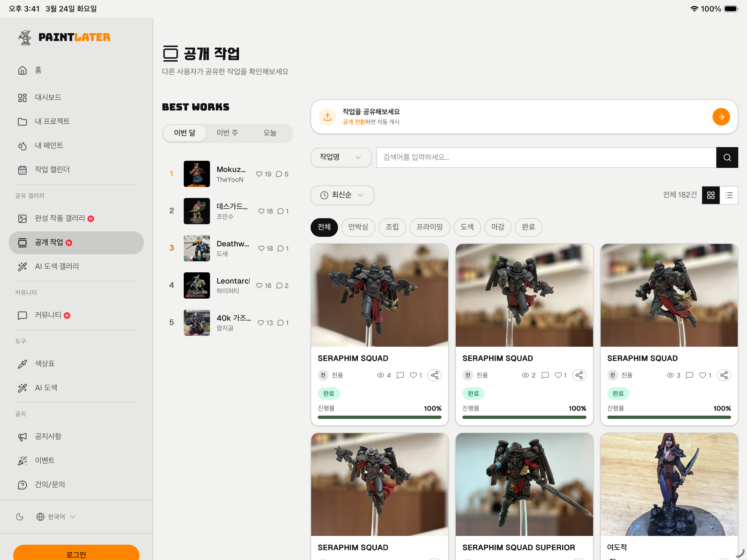Open the Deathw... thumbnail in best works

click(x=197, y=248)
